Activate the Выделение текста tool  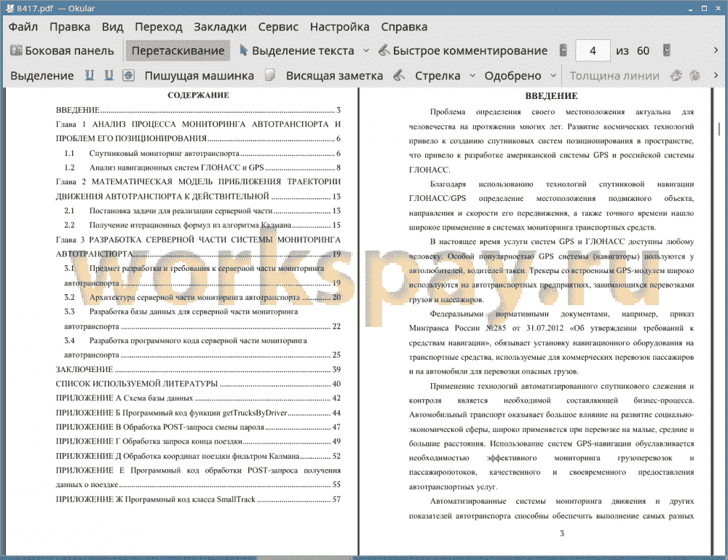[x=297, y=51]
